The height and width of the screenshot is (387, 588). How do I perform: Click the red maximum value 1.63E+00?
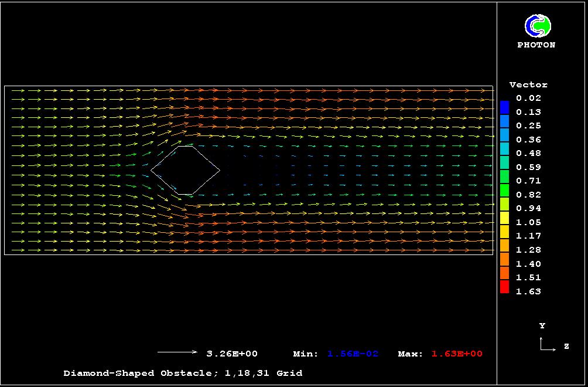(457, 354)
